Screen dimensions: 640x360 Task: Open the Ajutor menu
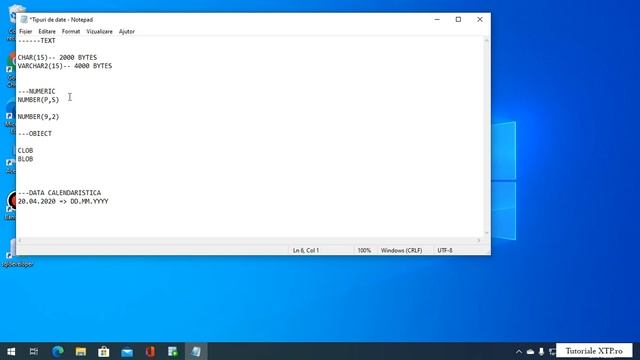(x=127, y=31)
